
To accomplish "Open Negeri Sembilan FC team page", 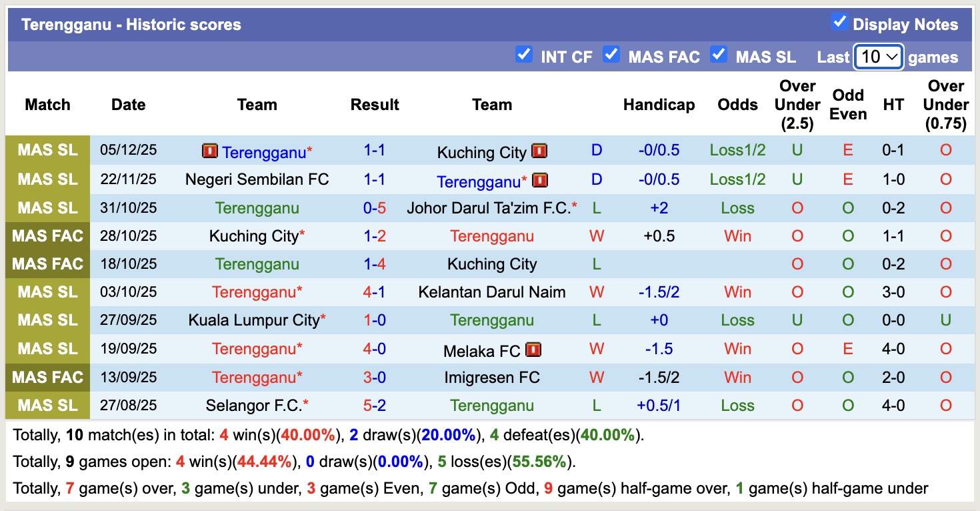I will pos(257,180).
